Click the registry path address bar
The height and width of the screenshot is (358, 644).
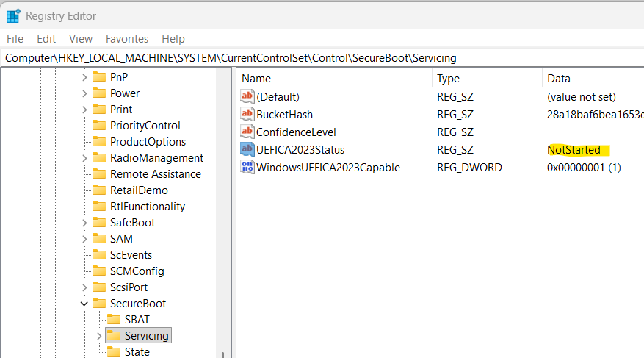pyautogui.click(x=322, y=58)
